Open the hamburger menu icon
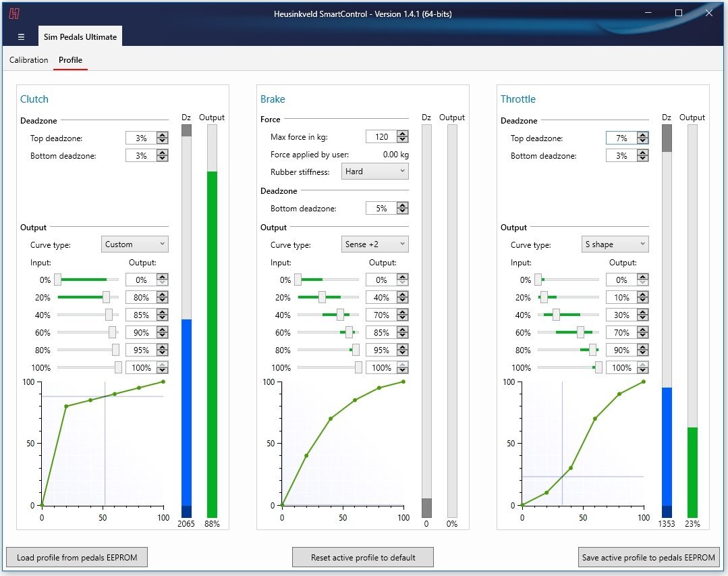This screenshot has height=576, width=728. click(x=21, y=37)
